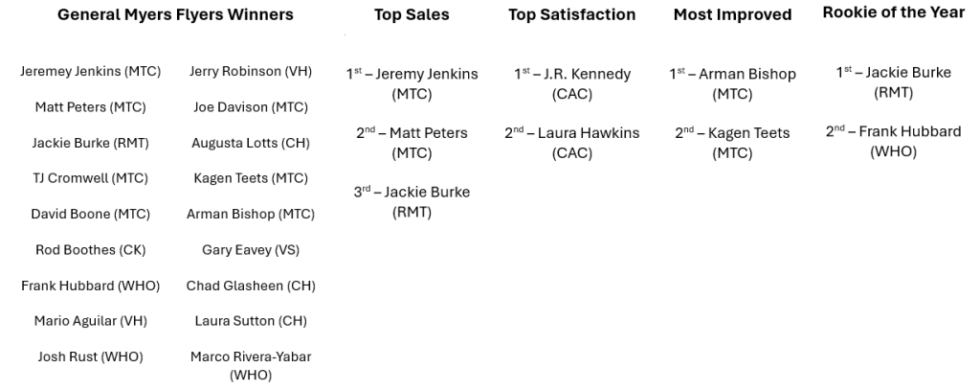The width and height of the screenshot is (980, 390).
Task: Click 2nd place Laura Hawkins entry
Action: tap(571, 143)
